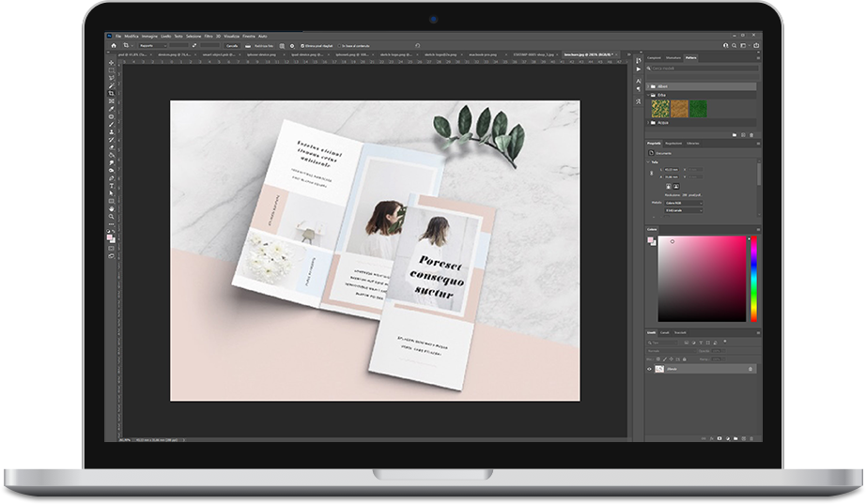
Task: Open the Tracciati tab
Action: click(x=680, y=332)
